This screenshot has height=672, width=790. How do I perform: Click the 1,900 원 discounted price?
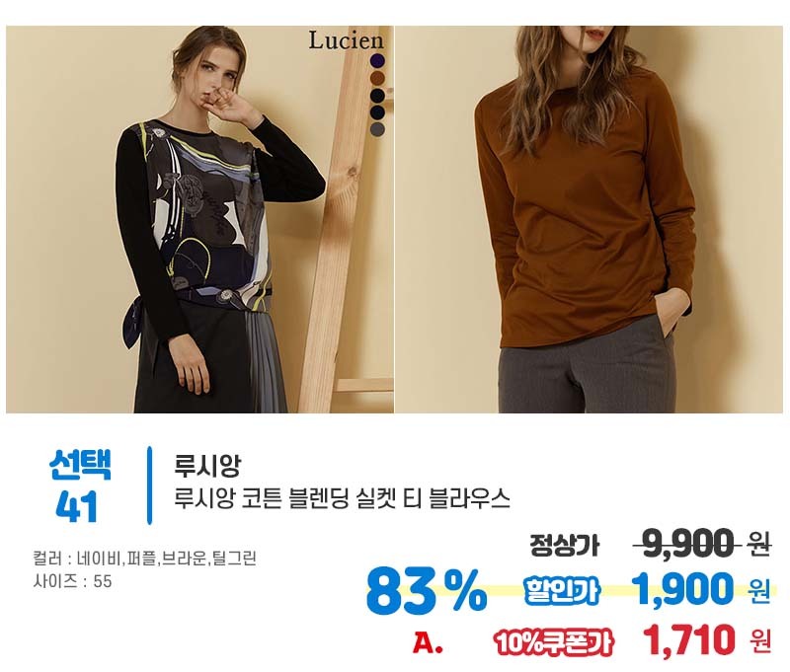[x=701, y=589]
